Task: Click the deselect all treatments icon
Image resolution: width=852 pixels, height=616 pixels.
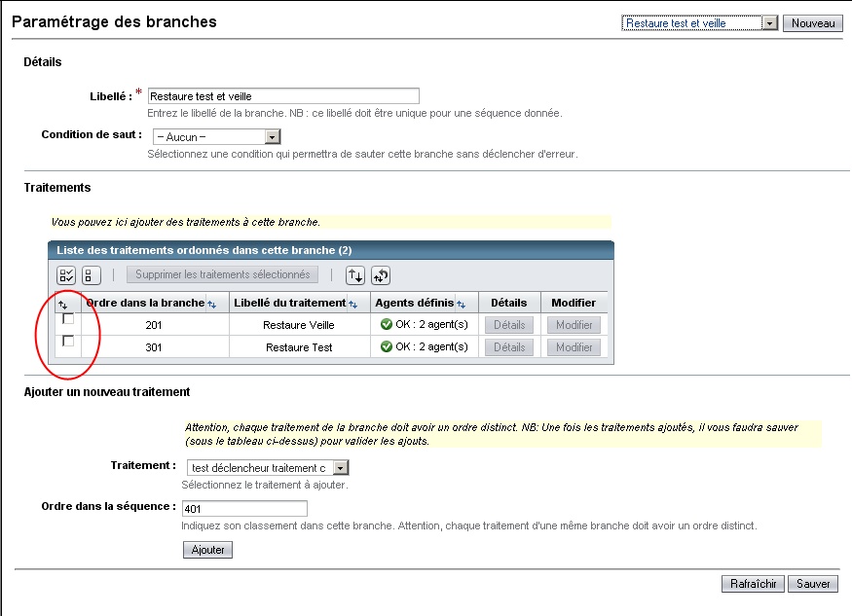Action: tap(92, 275)
